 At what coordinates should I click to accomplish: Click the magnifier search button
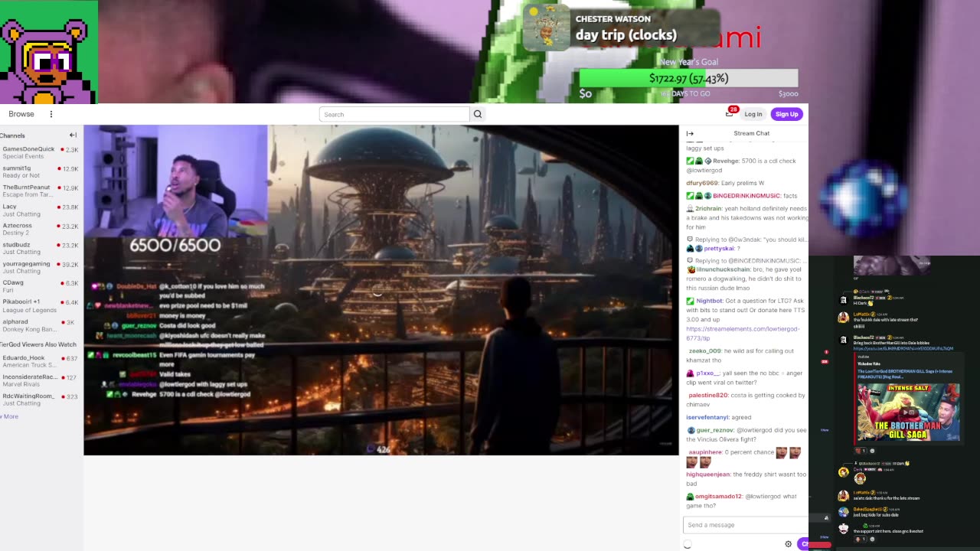coord(478,114)
